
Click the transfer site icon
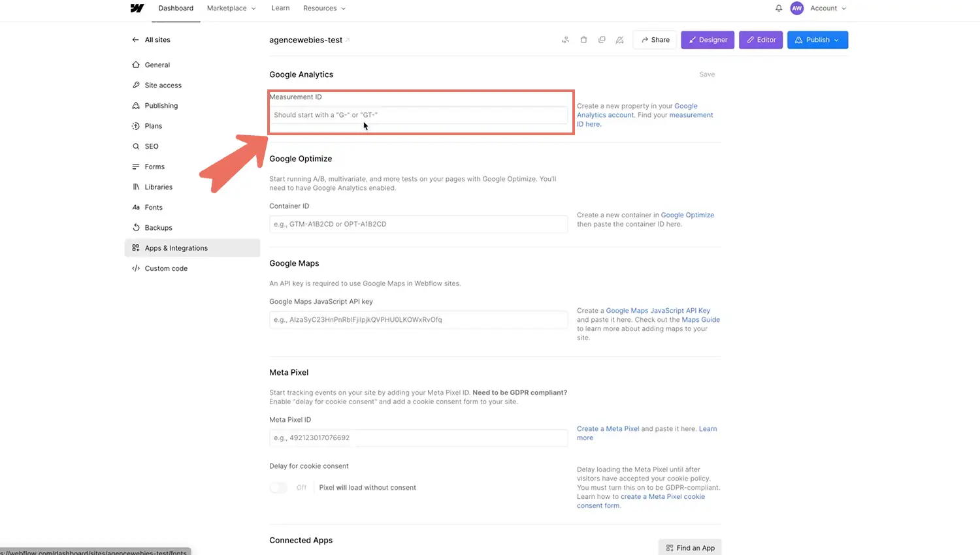565,40
